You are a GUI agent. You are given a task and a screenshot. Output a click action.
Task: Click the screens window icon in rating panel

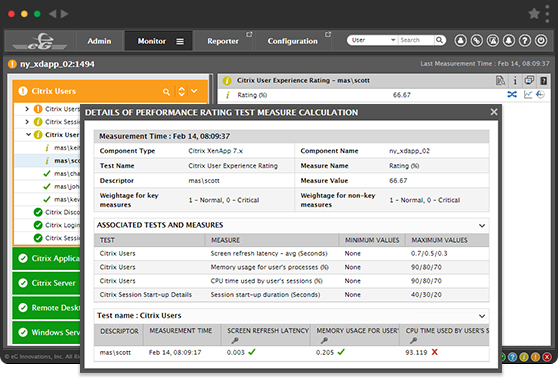[529, 81]
